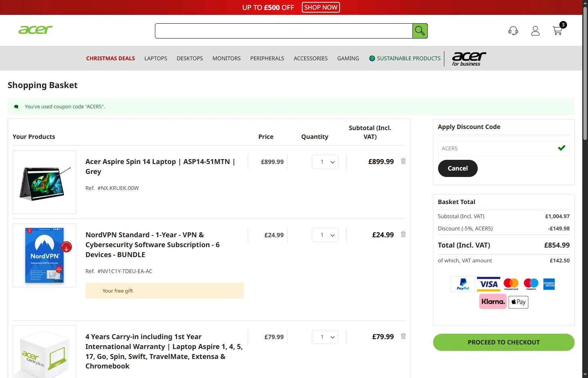The height and width of the screenshot is (378, 588).
Task: Click Ref. #NV1C1Y-TDEU-EA-AC text
Action: point(119,271)
